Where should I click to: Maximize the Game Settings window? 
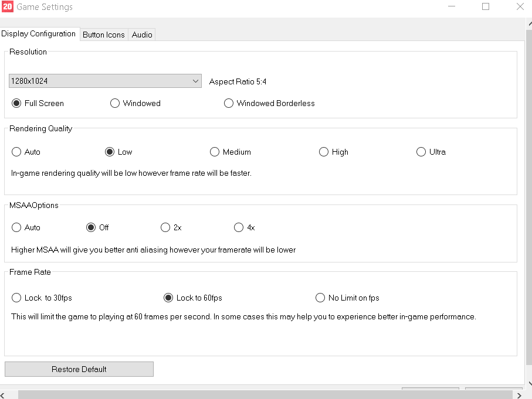pos(485,7)
